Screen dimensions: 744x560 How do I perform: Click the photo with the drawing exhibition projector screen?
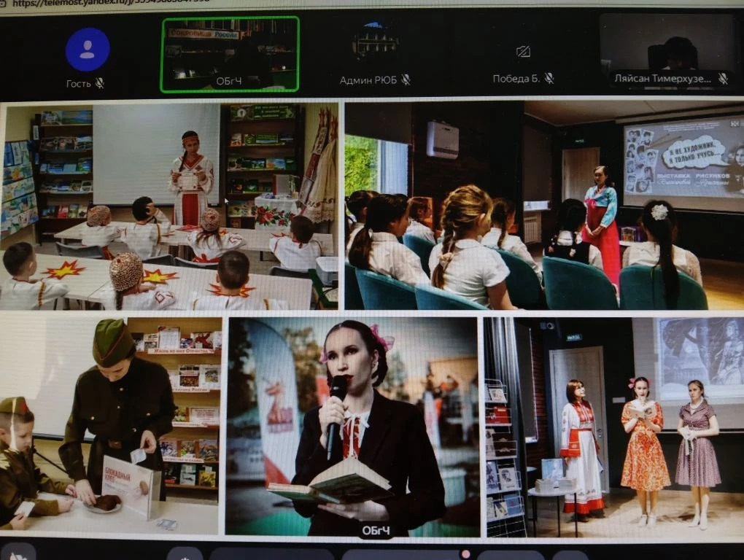pos(543,205)
